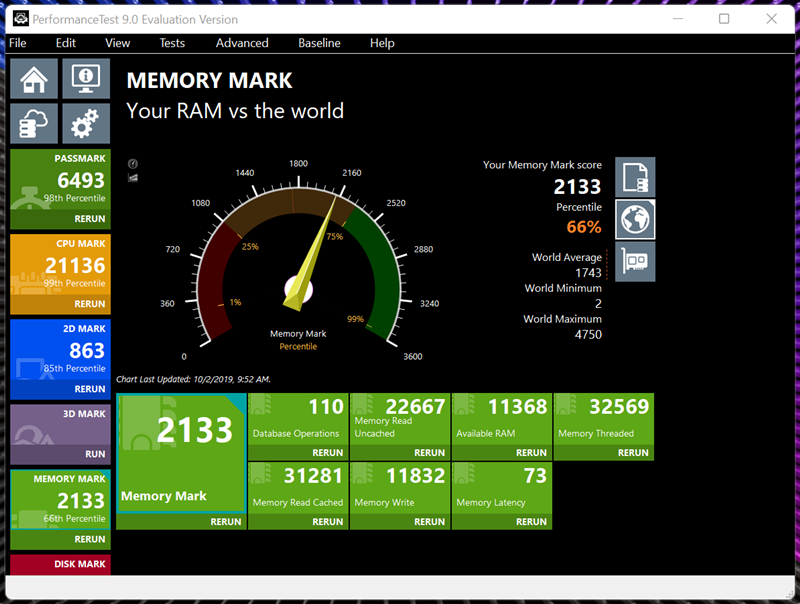800x604 pixels.
Task: Click the large Memory Mark 2133 summary tile
Action: click(x=181, y=453)
